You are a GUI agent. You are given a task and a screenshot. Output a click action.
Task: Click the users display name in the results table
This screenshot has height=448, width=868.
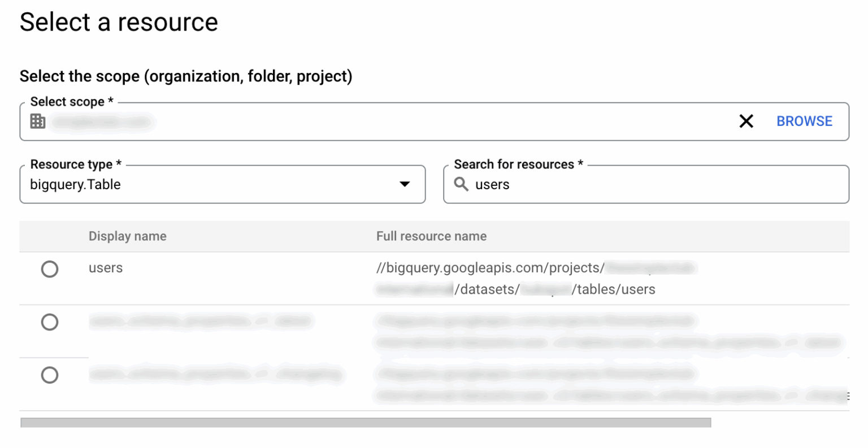(x=105, y=268)
